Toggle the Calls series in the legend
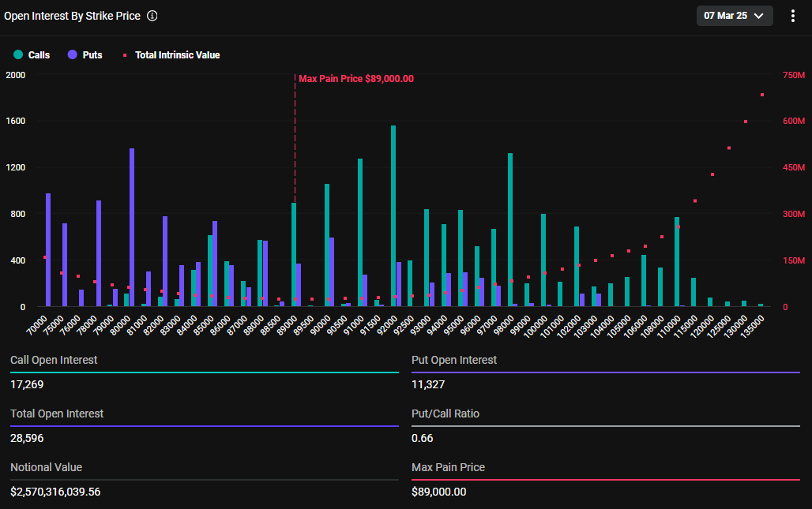812x509 pixels. point(32,54)
